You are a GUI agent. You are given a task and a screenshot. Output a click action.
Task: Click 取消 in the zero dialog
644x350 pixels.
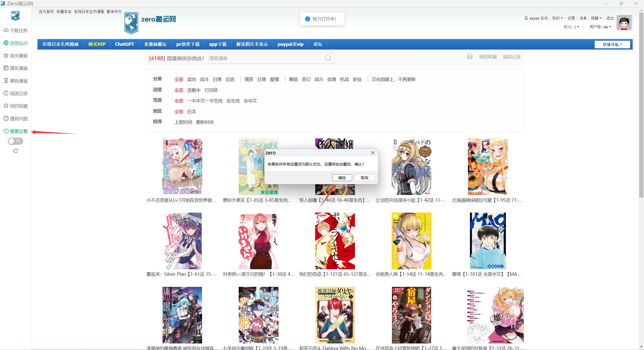pos(364,178)
